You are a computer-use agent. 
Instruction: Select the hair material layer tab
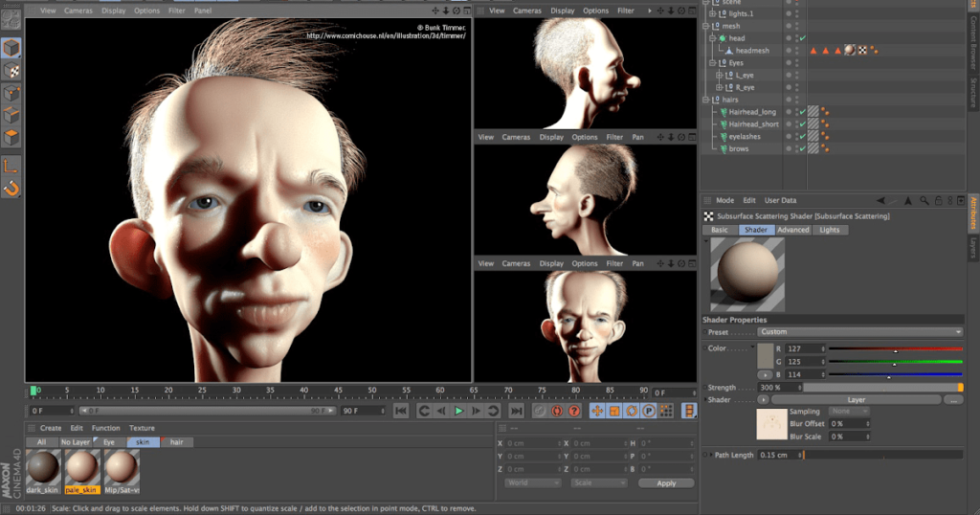tap(177, 442)
